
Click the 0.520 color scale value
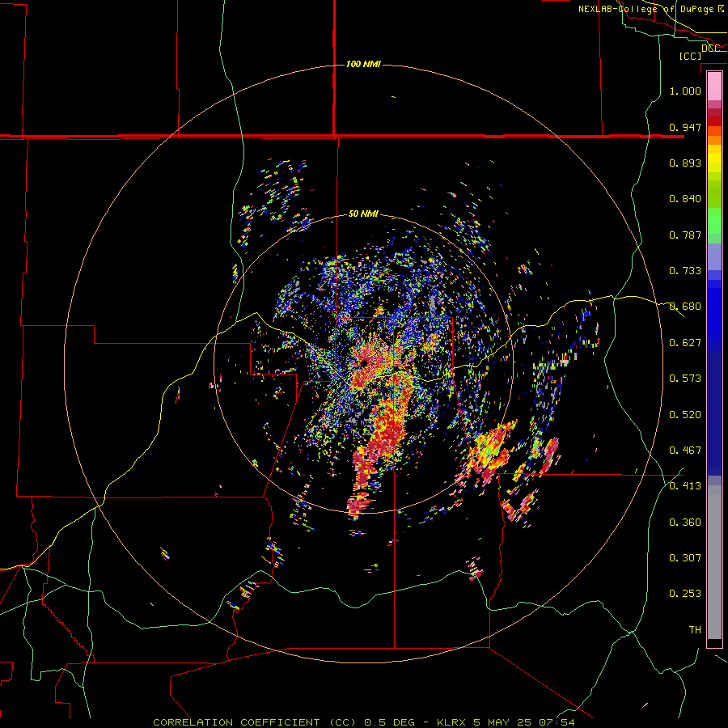[685, 415]
